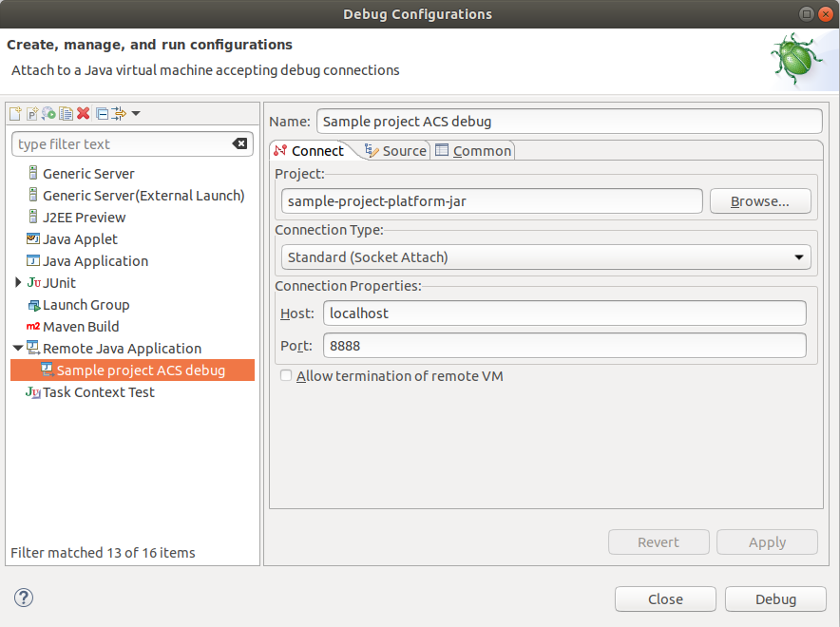The height and width of the screenshot is (627, 840).
Task: Collapse all entries in the configurations tree
Action: (x=103, y=113)
